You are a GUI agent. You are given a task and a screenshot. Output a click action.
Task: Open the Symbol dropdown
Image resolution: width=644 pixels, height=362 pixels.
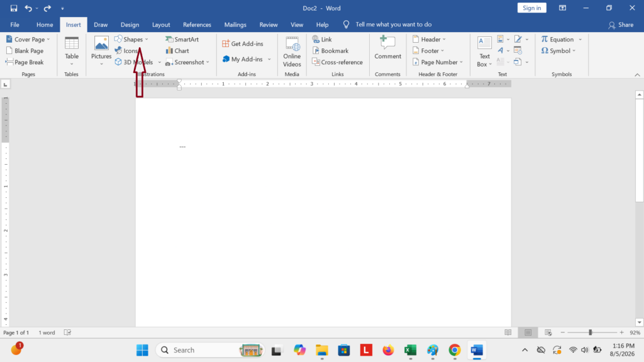tap(558, 50)
